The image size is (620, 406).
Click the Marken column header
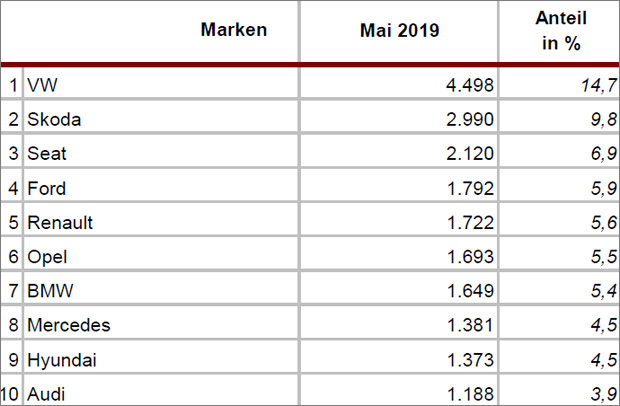tap(234, 30)
